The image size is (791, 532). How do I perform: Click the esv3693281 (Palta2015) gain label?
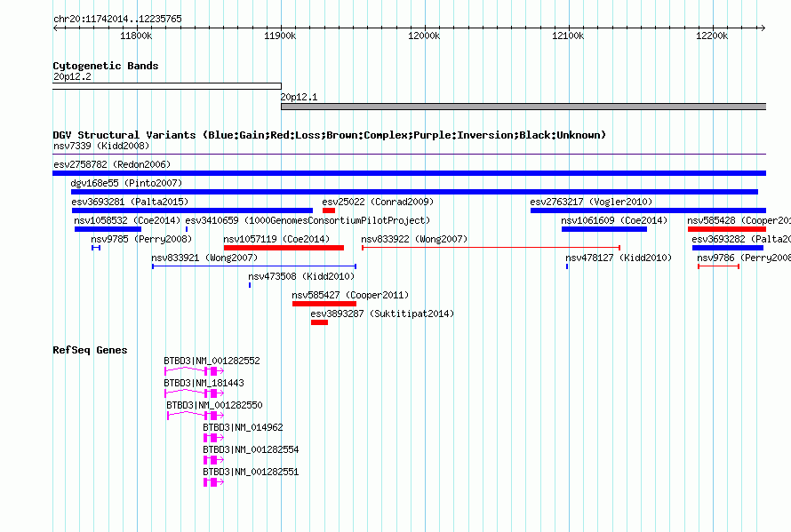(x=130, y=202)
